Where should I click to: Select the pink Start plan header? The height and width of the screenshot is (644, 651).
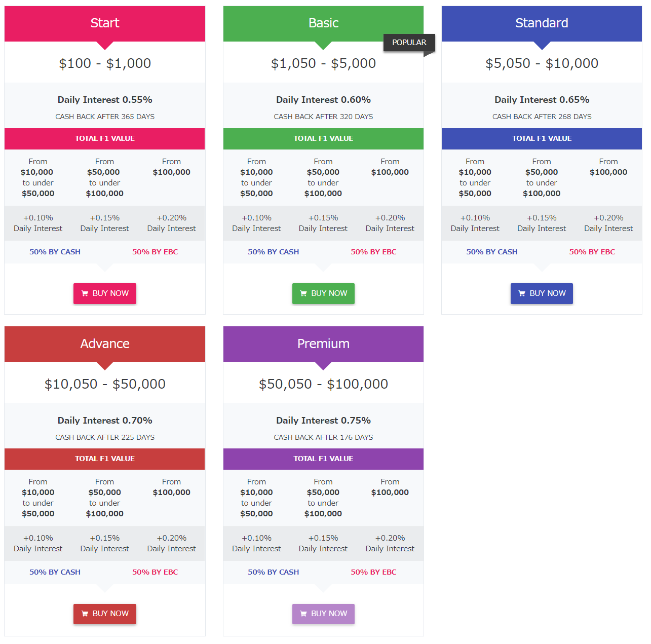point(105,23)
